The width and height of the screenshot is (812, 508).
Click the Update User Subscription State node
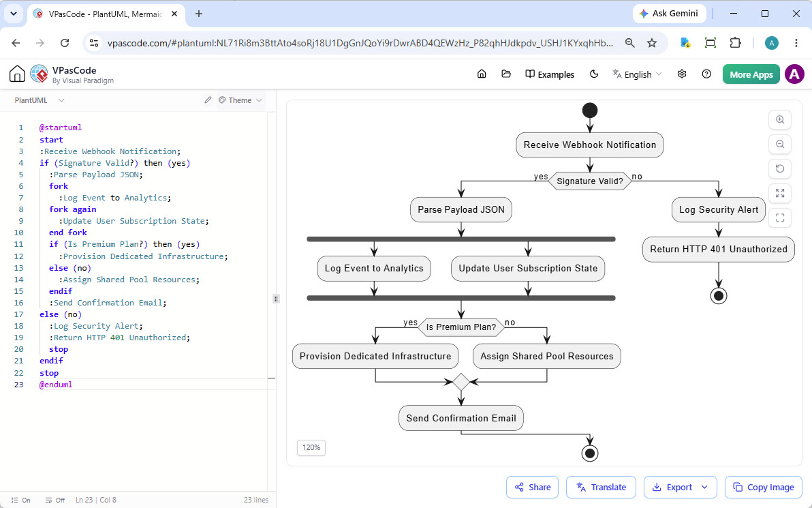tap(528, 268)
